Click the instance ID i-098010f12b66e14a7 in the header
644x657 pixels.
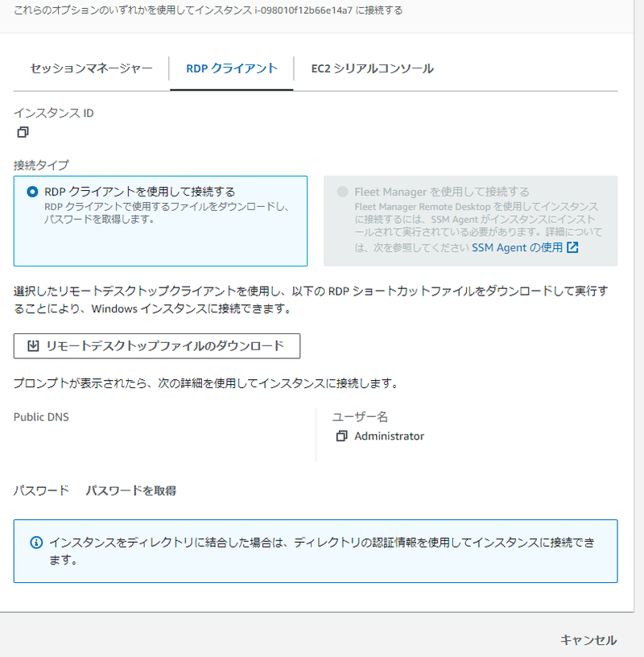303,10
